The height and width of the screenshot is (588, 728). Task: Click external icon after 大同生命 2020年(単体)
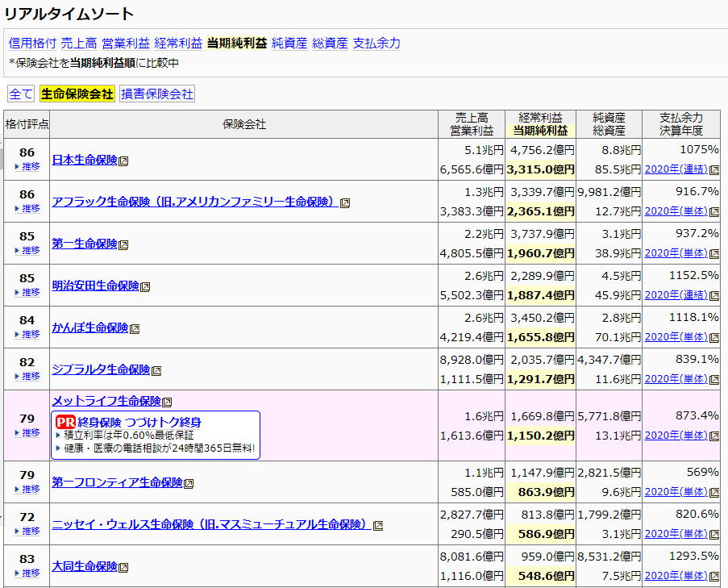pos(714,577)
